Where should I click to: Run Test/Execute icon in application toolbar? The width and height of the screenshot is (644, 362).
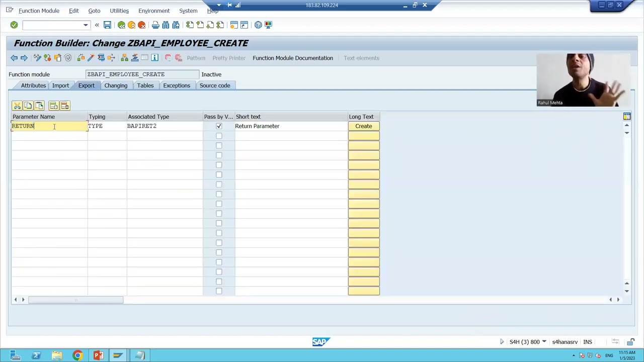(101, 58)
